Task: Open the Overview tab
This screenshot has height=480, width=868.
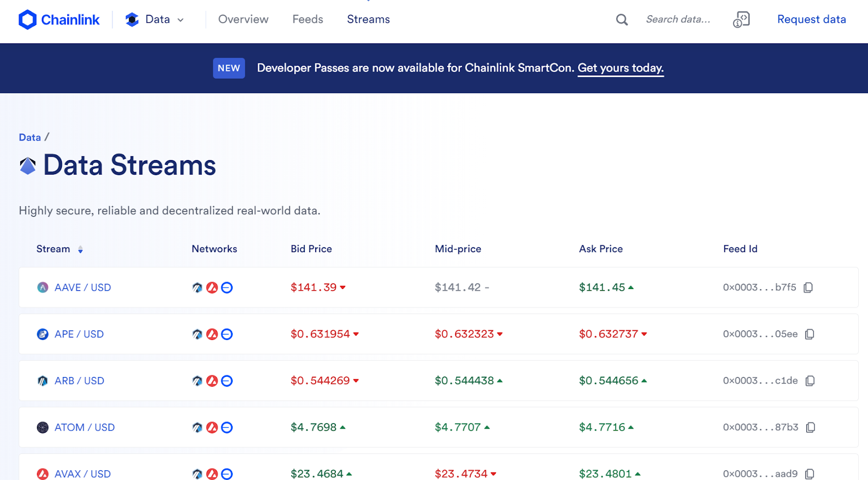Action: [x=243, y=20]
